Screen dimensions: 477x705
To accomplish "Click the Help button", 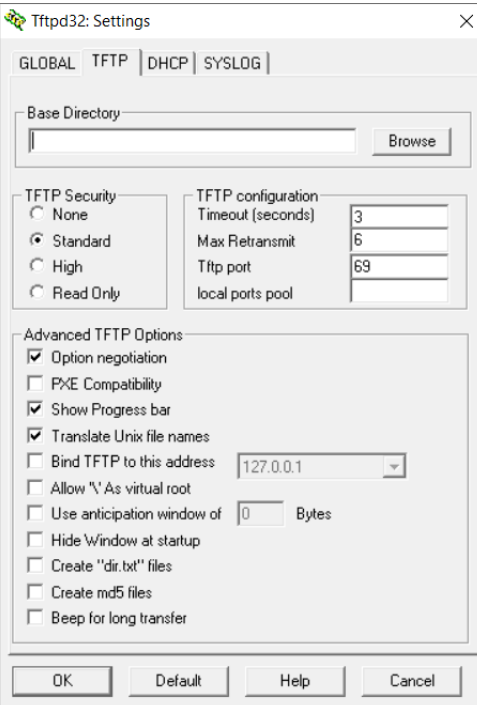I will pyautogui.click(x=295, y=681).
